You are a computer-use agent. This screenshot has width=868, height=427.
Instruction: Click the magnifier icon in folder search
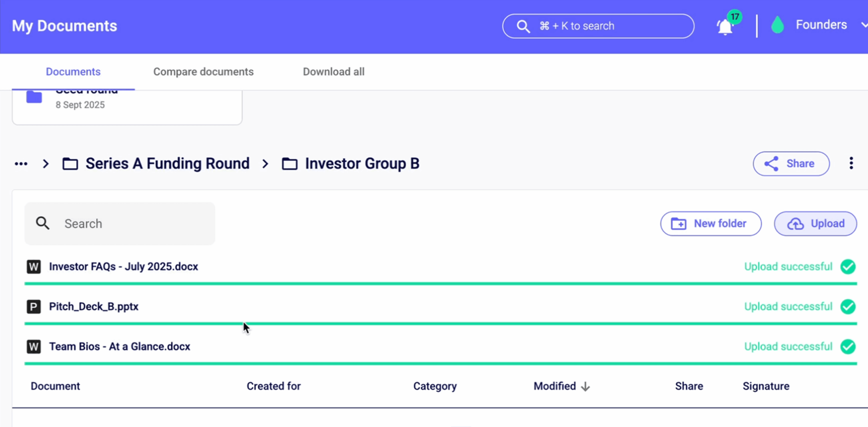(43, 224)
